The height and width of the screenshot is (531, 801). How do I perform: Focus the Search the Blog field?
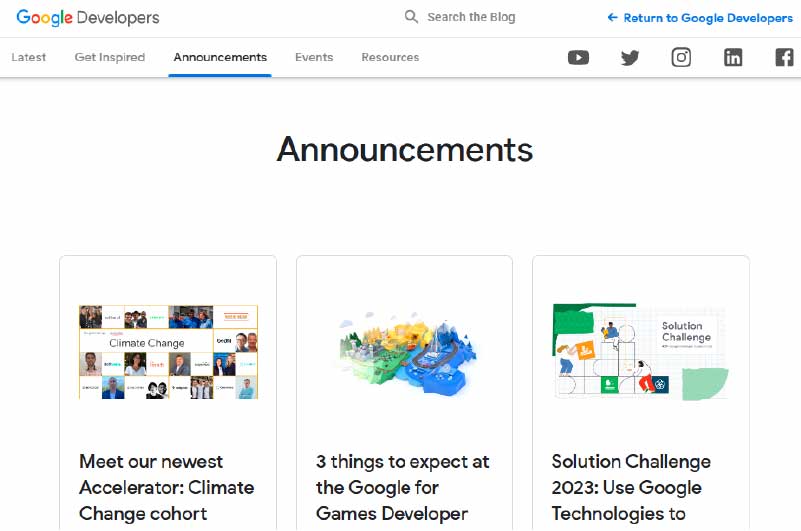471,17
